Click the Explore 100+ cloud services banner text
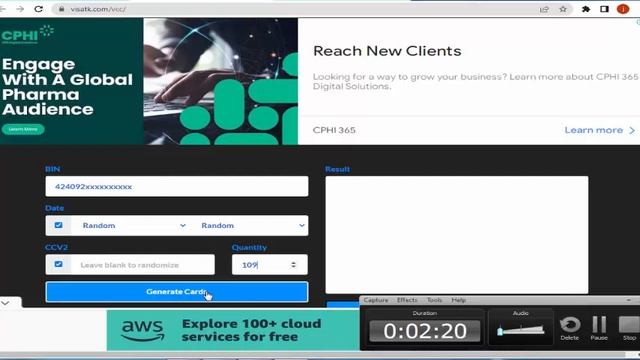This screenshot has height=360, width=640. click(x=251, y=330)
